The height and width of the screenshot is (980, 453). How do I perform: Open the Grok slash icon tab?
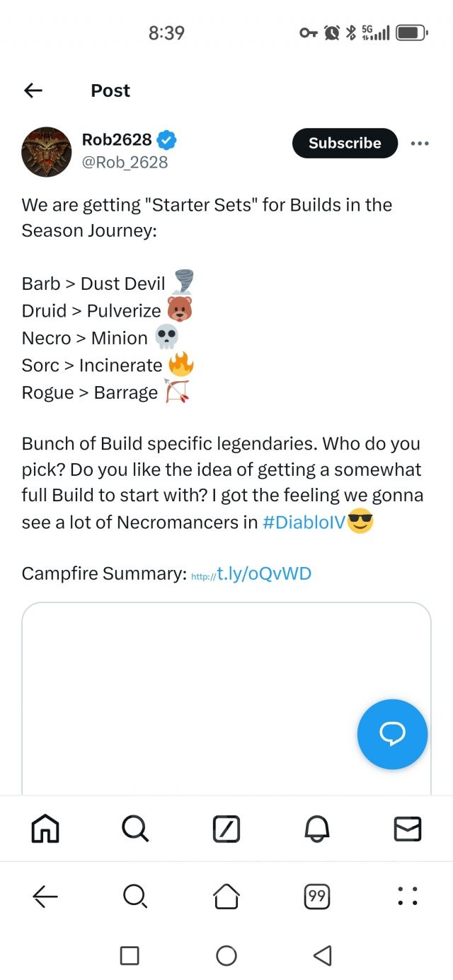click(226, 828)
